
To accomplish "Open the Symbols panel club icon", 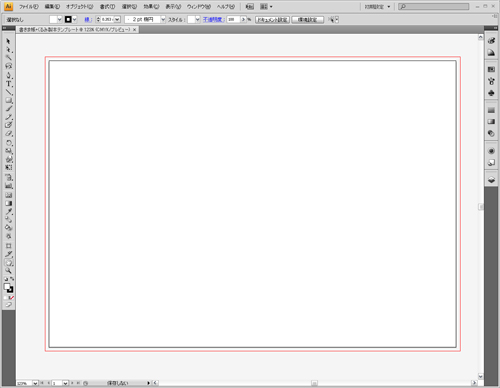I will pyautogui.click(x=491, y=93).
